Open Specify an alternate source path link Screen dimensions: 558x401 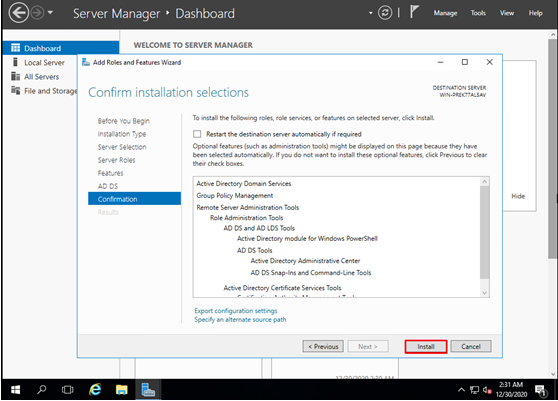tap(240, 320)
